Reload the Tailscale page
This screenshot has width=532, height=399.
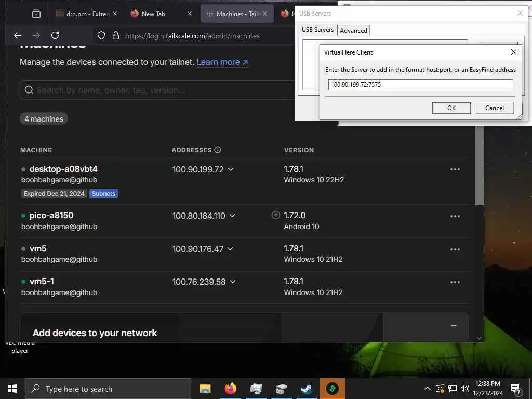click(x=55, y=35)
